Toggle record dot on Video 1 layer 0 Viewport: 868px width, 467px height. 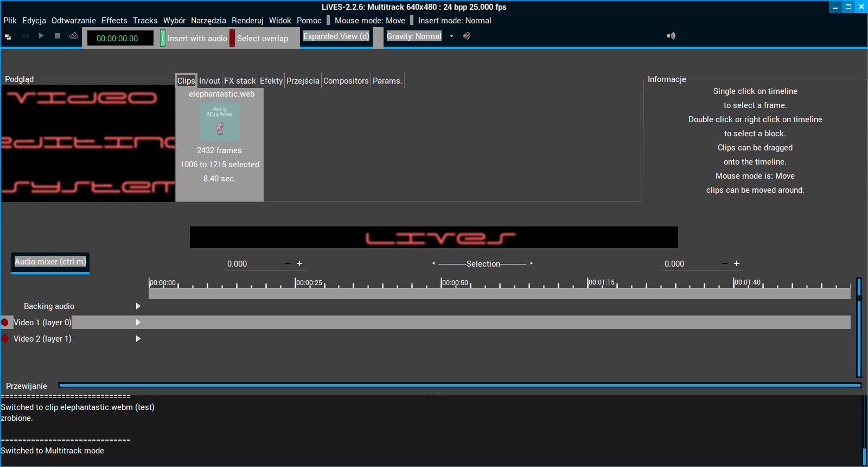(5, 323)
